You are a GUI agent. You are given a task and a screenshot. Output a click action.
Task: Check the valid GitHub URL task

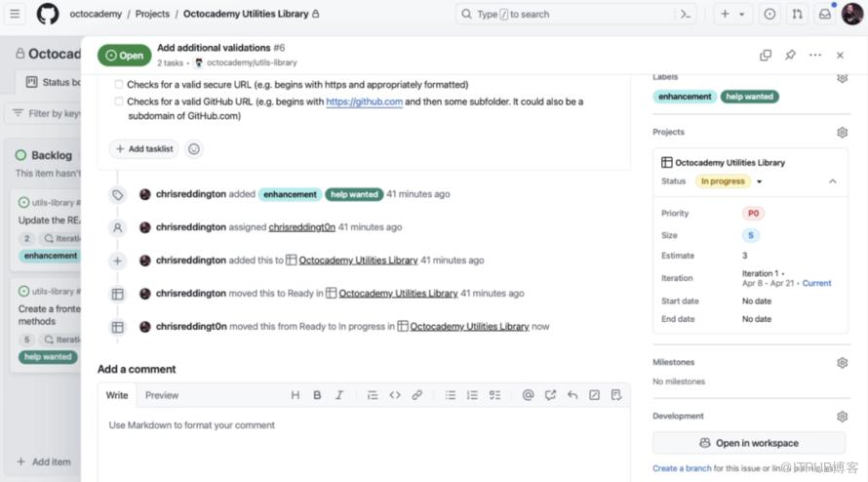tap(118, 101)
